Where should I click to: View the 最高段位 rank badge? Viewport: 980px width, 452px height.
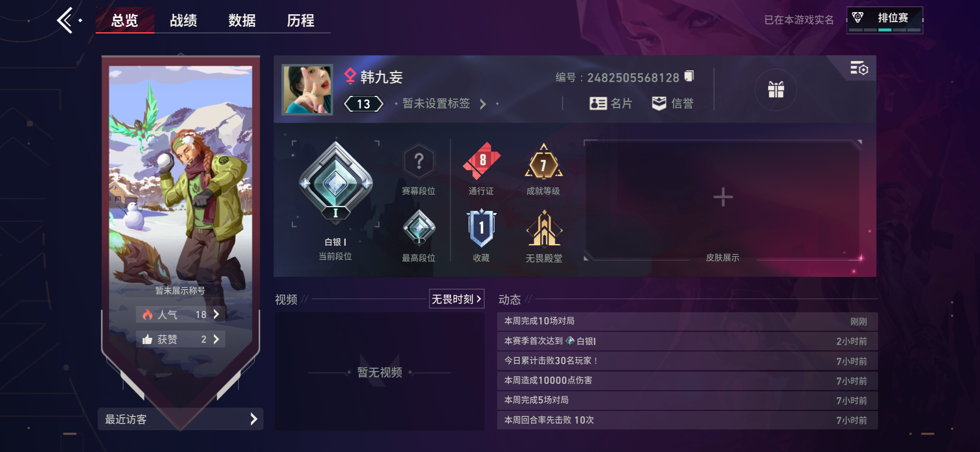click(x=419, y=228)
